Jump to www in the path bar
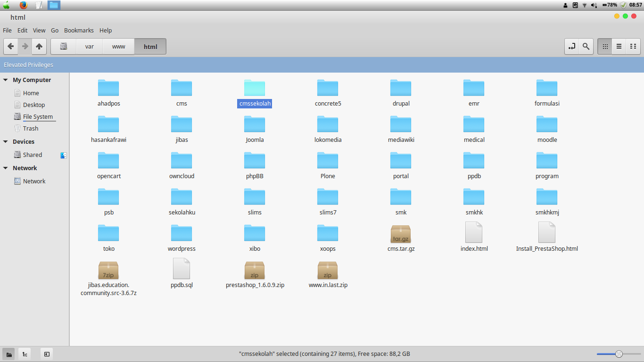 click(119, 47)
